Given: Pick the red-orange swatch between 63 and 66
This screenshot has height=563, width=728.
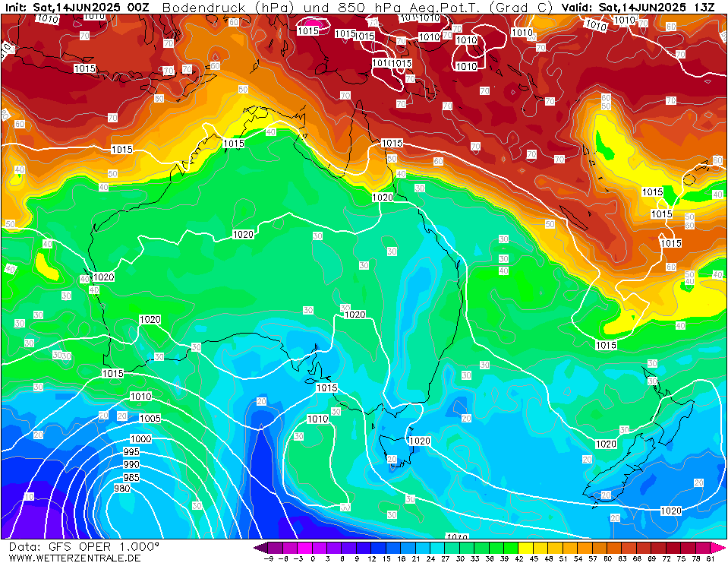Looking at the screenshot, I should [629, 548].
